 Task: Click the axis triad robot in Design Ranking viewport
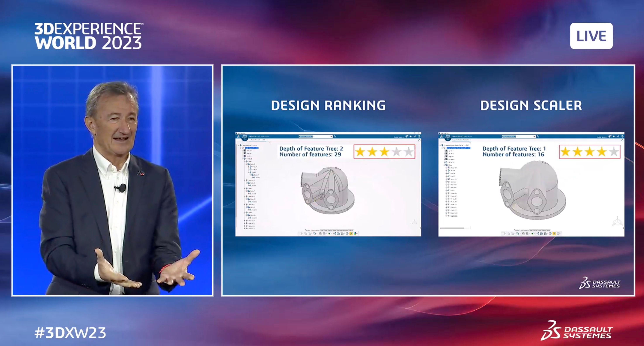(x=415, y=222)
